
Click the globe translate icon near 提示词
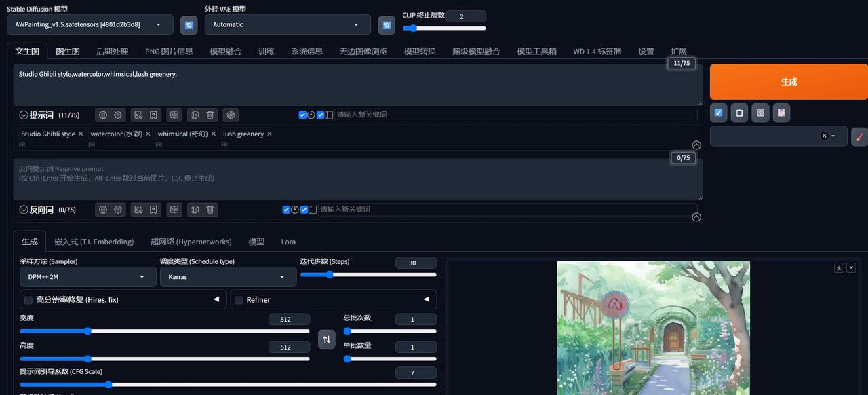(x=104, y=115)
